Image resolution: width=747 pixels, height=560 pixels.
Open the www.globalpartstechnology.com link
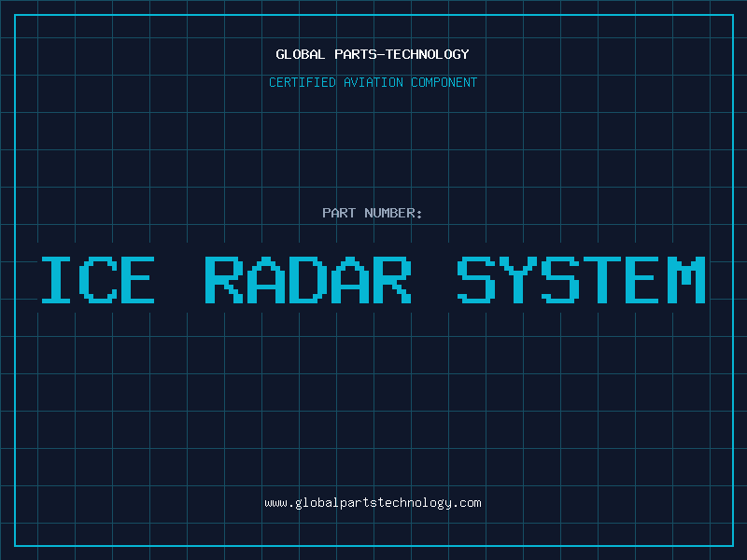point(373,503)
